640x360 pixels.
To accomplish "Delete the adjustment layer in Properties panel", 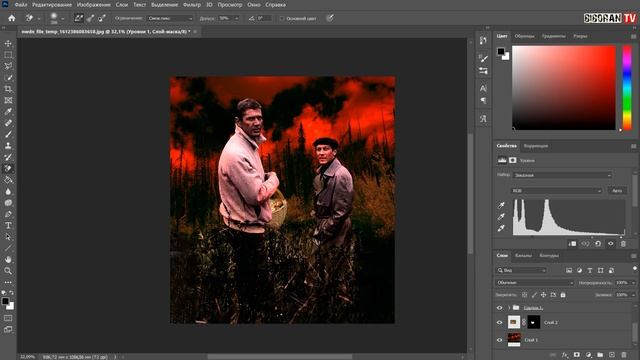I will (x=623, y=244).
